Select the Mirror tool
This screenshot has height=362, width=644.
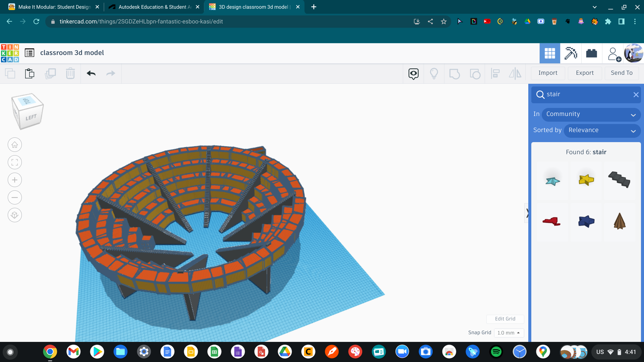[x=515, y=73]
